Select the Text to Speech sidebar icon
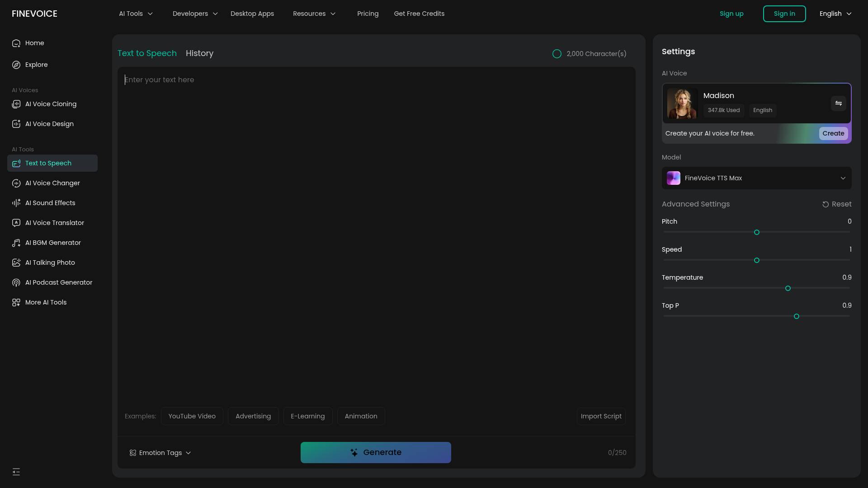 pyautogui.click(x=16, y=164)
